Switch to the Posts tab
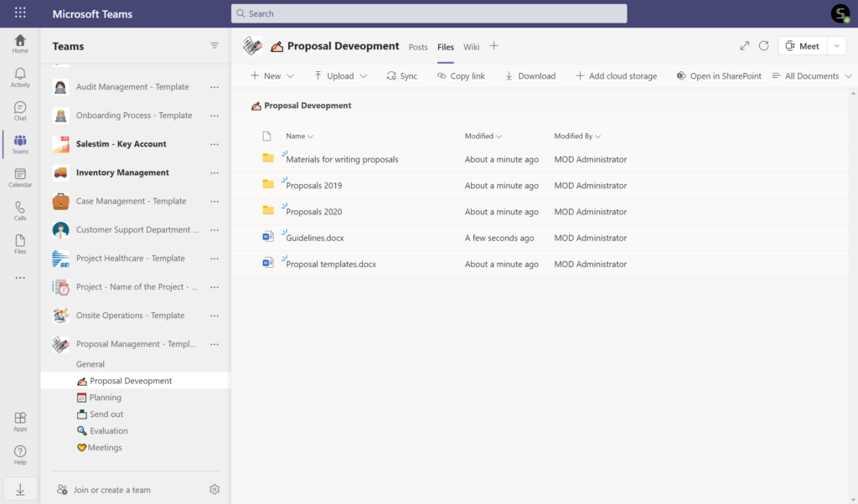Screen dimensions: 858x504 click(x=418, y=47)
